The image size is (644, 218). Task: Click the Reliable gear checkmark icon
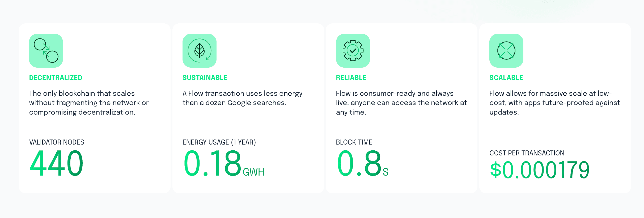click(x=353, y=51)
